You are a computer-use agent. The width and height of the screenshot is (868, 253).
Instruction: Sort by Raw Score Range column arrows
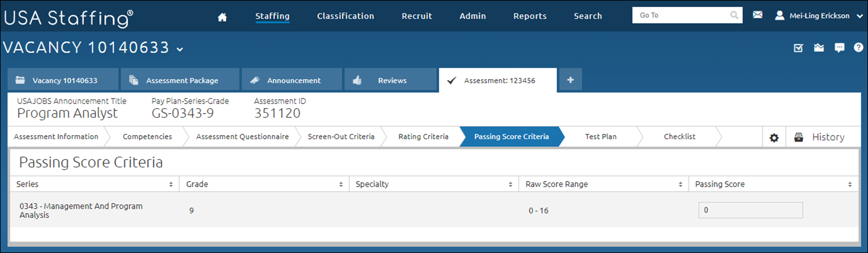(680, 185)
